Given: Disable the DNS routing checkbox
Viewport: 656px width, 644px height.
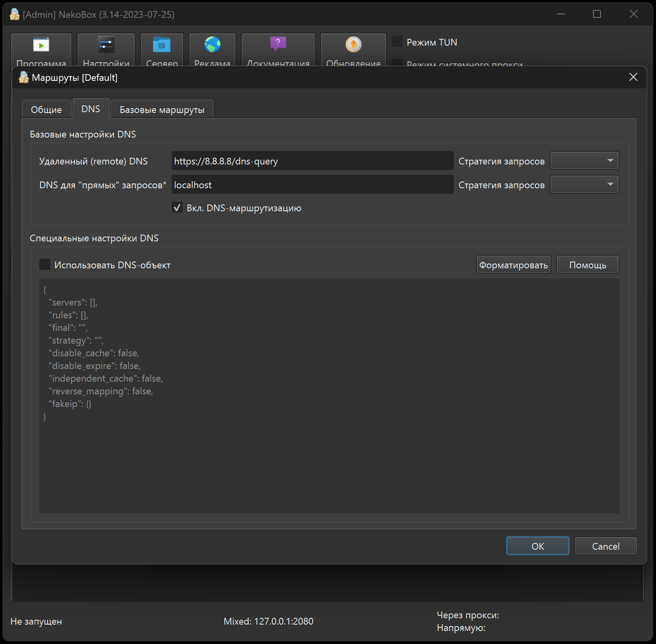Looking at the screenshot, I should (x=177, y=208).
